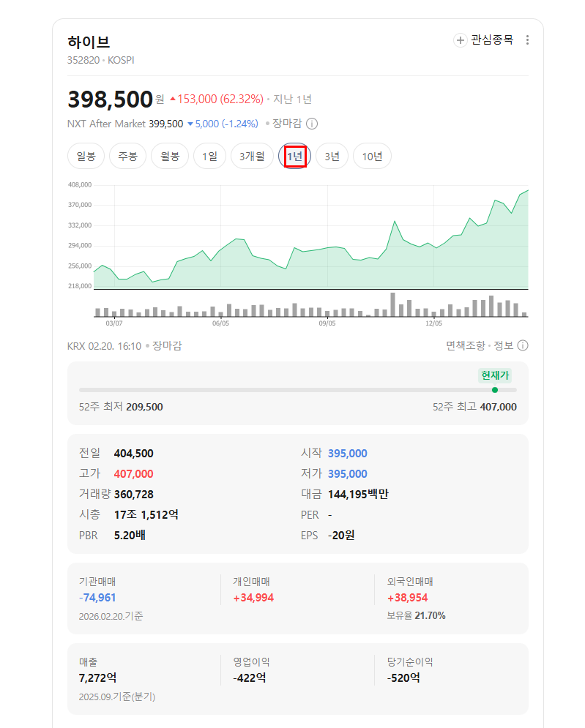This screenshot has width=585, height=728.
Task: Click the 시총 17조 1,512억 value
Action: coord(146,515)
